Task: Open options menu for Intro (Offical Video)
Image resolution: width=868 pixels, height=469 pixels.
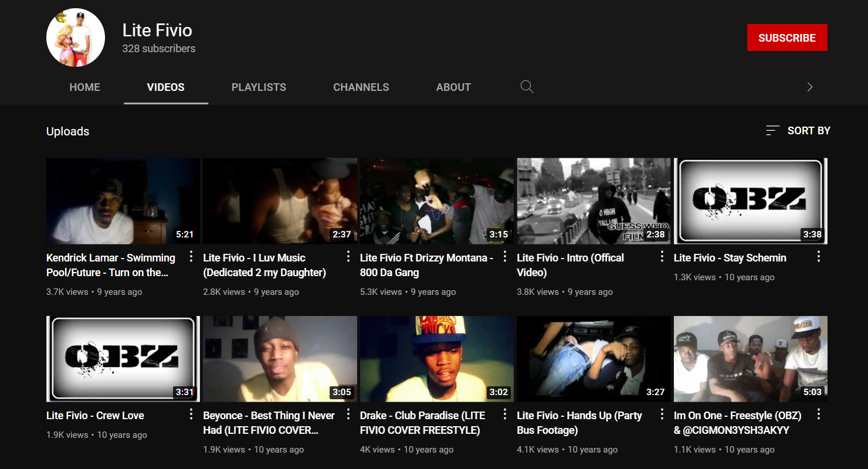Action: point(662,257)
